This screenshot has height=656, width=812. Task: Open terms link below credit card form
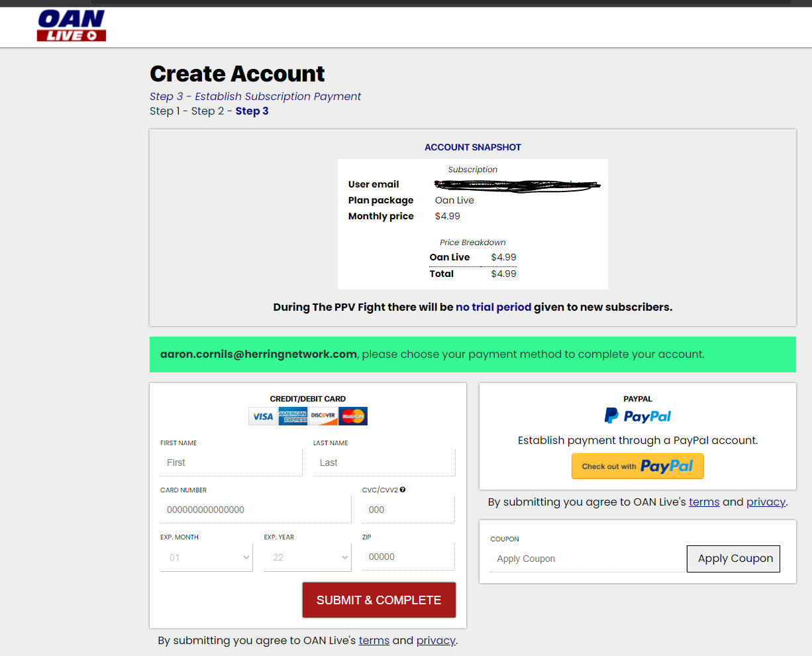[374, 640]
